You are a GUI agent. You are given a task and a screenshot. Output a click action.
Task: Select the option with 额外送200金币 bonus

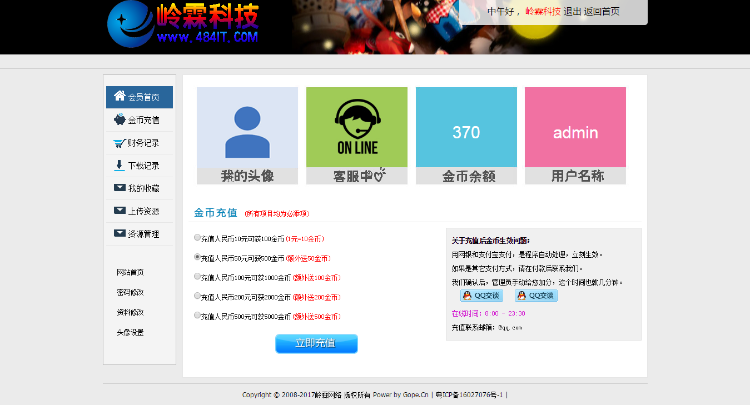point(197,296)
